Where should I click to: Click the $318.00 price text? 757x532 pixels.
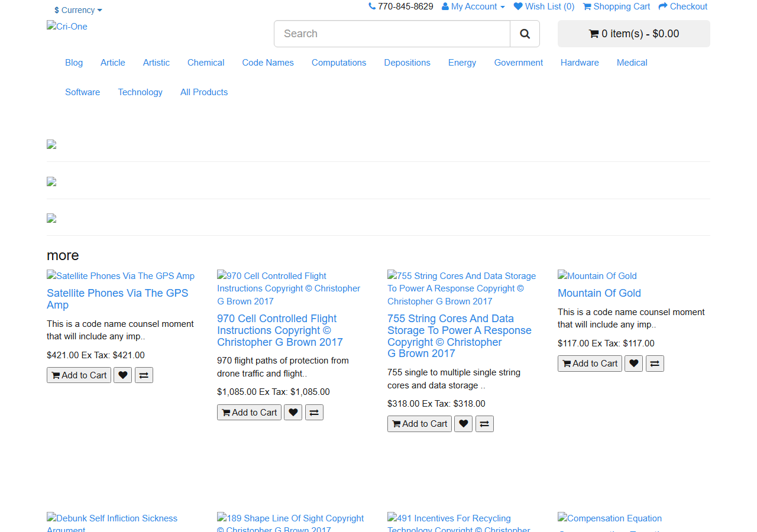403,404
